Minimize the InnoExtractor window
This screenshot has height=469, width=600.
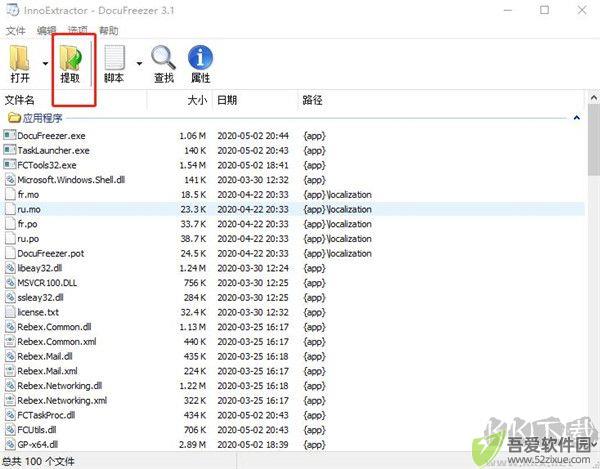click(x=508, y=10)
